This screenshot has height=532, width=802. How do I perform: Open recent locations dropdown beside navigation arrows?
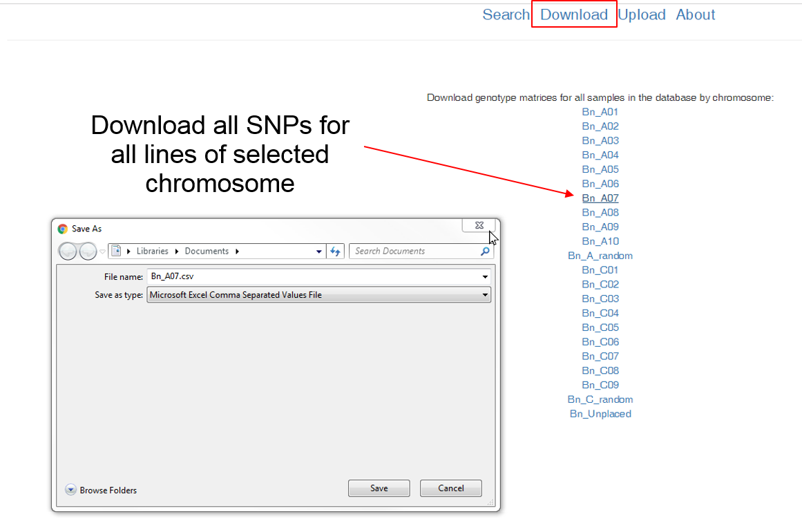click(x=102, y=251)
